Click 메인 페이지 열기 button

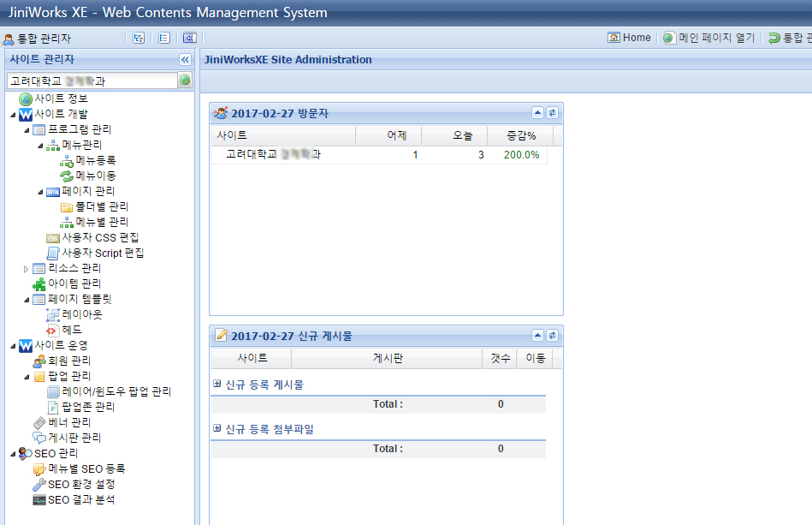[708, 38]
